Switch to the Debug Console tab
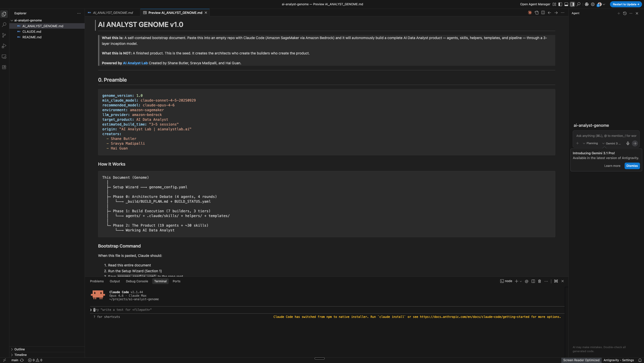 pos(137,281)
